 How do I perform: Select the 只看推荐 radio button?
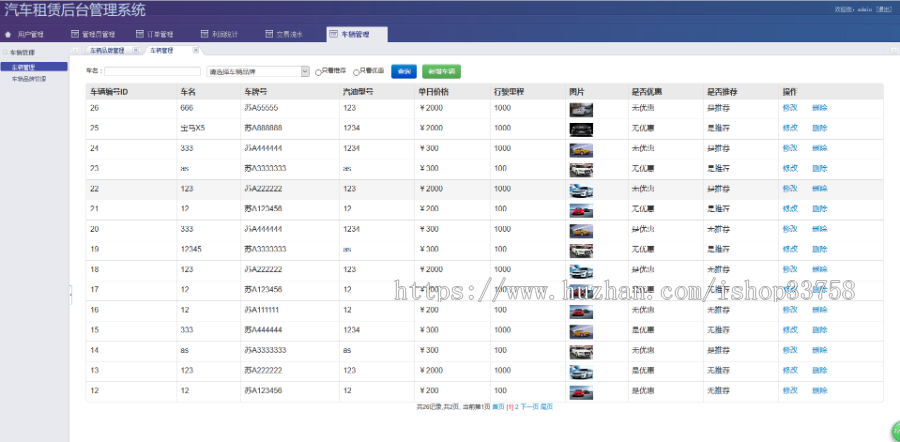pyautogui.click(x=319, y=72)
